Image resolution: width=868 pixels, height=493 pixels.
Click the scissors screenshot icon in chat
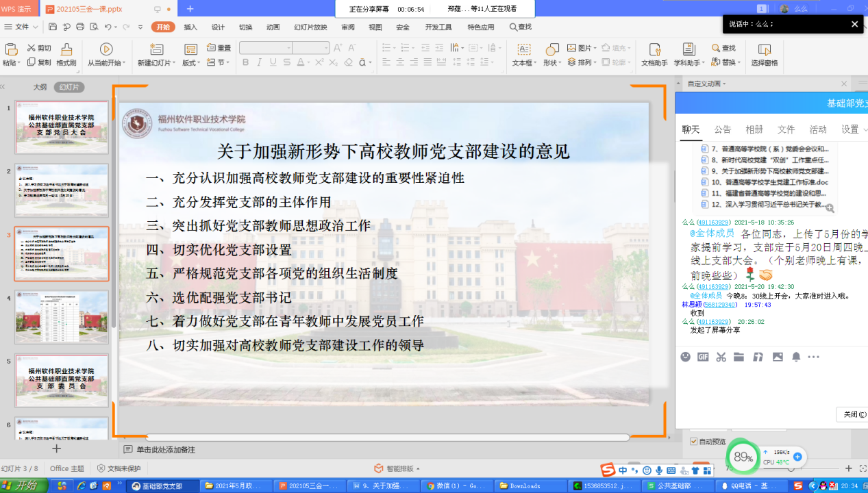point(721,357)
